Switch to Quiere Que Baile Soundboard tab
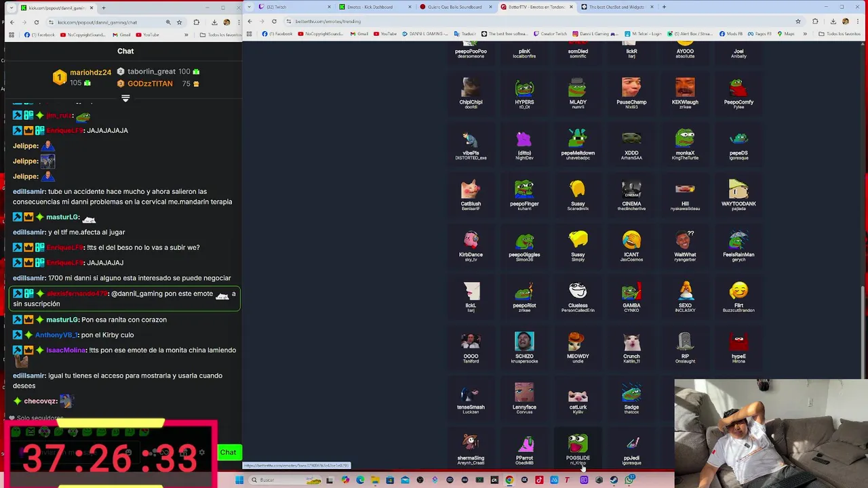868x488 pixels. tap(456, 7)
